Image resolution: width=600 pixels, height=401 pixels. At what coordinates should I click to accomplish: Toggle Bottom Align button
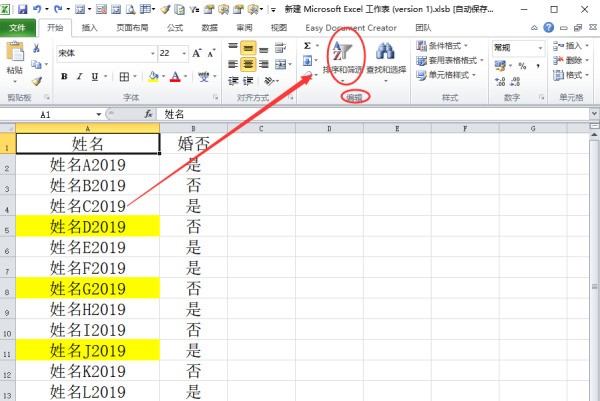pos(263,48)
